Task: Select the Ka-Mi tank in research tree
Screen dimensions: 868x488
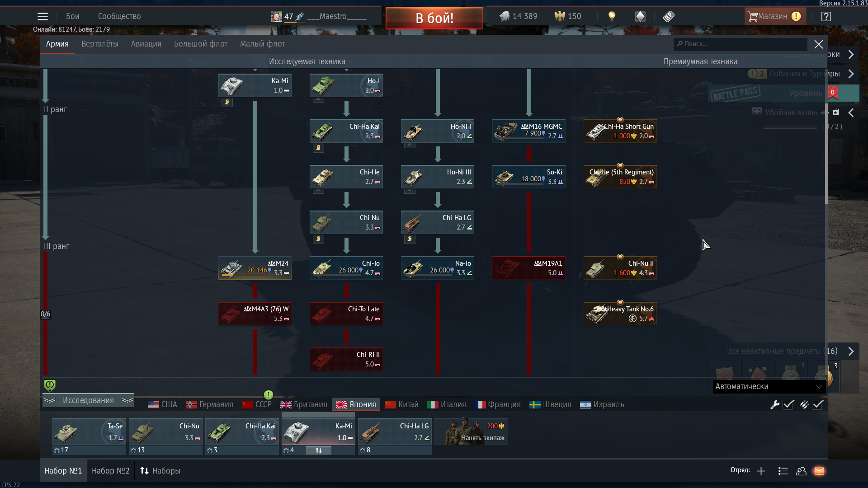Action: [x=255, y=85]
